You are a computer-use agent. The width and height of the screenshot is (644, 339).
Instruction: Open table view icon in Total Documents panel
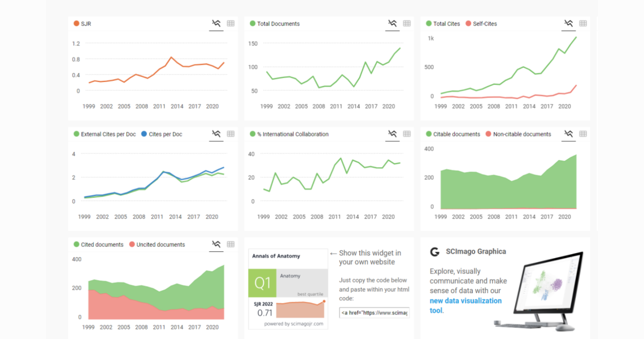[x=407, y=23]
